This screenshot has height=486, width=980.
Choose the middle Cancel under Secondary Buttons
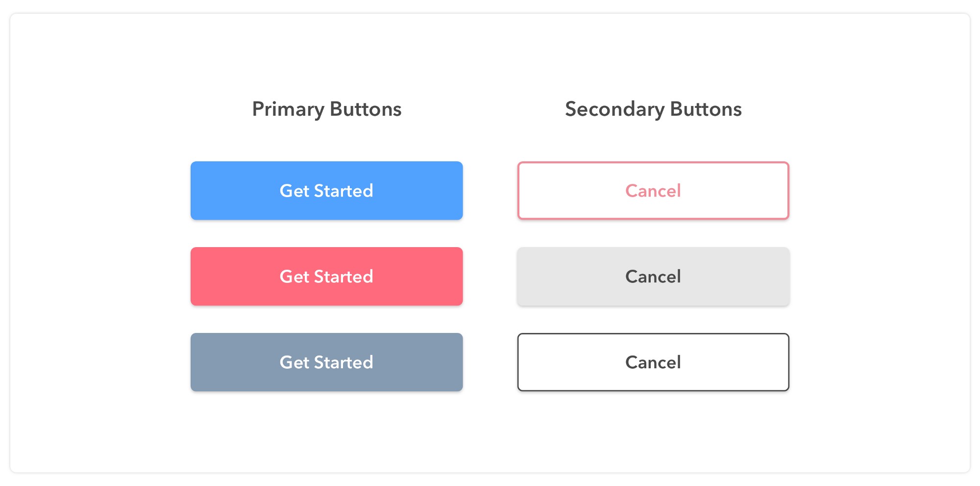[653, 276]
